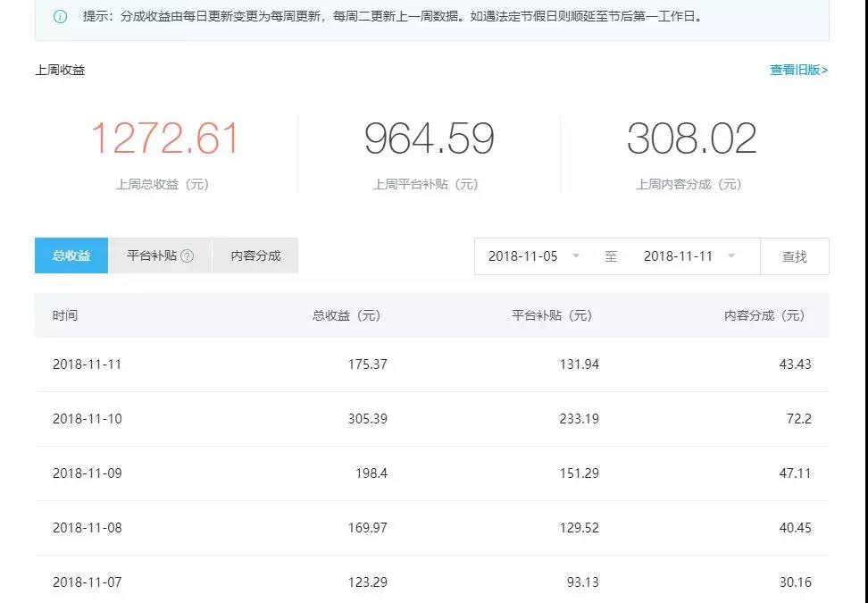Click the 1272.61 weekly total income figure

coord(165,139)
